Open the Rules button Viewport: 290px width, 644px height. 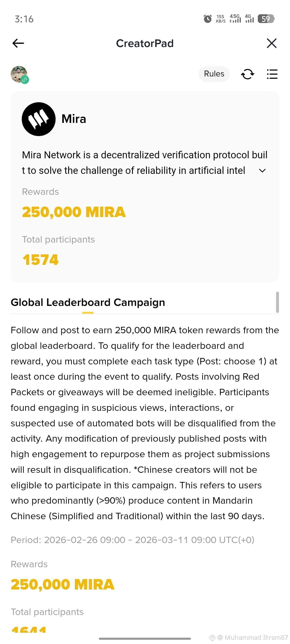(x=214, y=74)
